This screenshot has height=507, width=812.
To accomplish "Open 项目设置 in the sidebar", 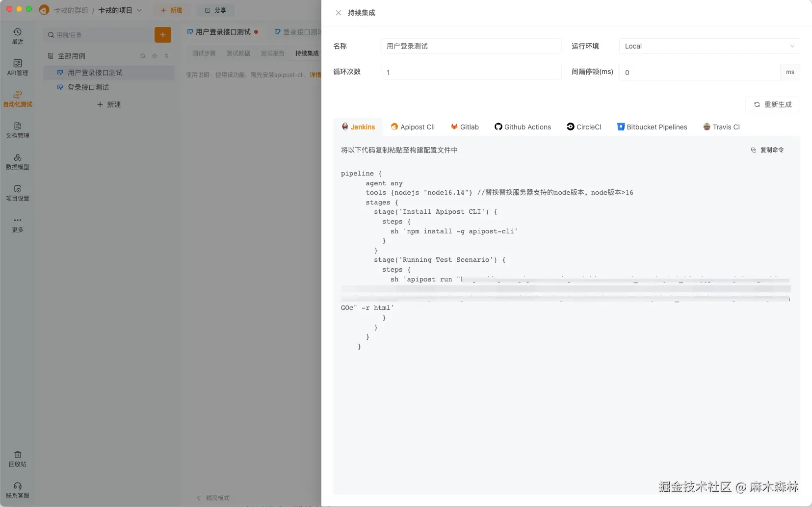I will tap(18, 193).
